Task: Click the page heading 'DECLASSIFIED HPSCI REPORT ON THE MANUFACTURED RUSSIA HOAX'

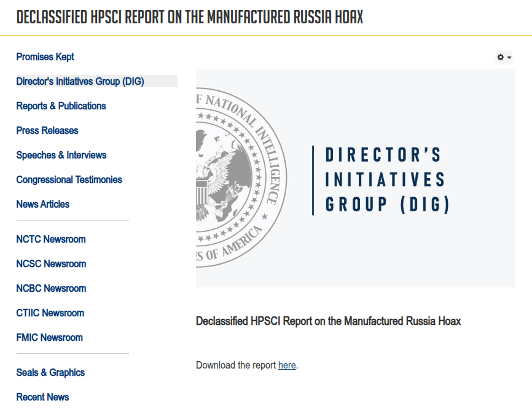Action: click(x=190, y=17)
